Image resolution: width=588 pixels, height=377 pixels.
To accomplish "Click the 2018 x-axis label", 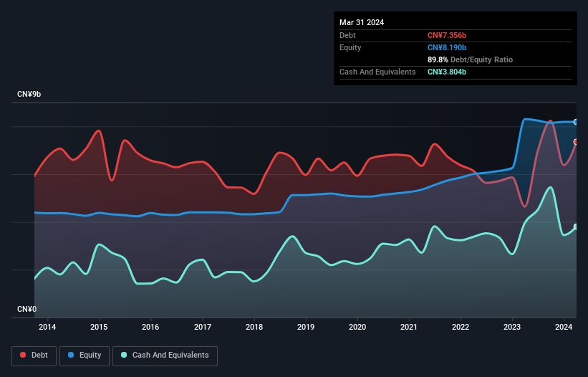I will coord(254,327).
